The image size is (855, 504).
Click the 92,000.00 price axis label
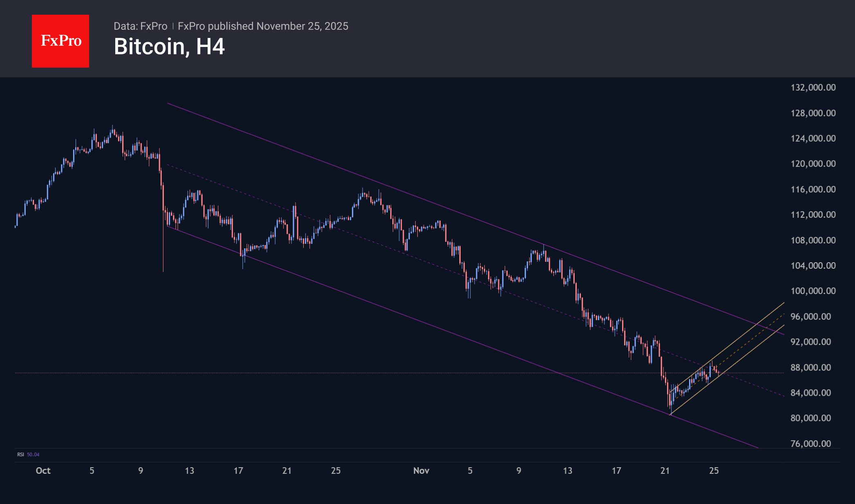[x=810, y=342]
